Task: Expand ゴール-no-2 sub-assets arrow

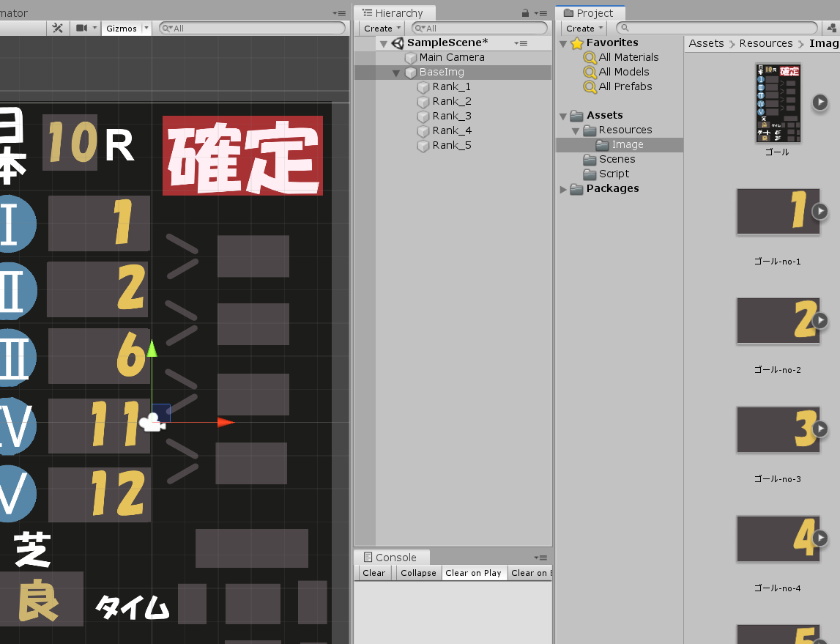Action: point(820,320)
